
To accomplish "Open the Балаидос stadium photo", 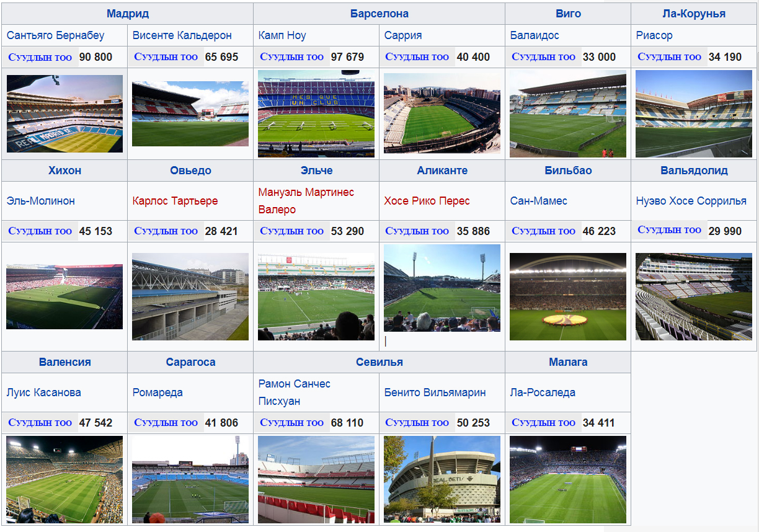I will [568, 113].
